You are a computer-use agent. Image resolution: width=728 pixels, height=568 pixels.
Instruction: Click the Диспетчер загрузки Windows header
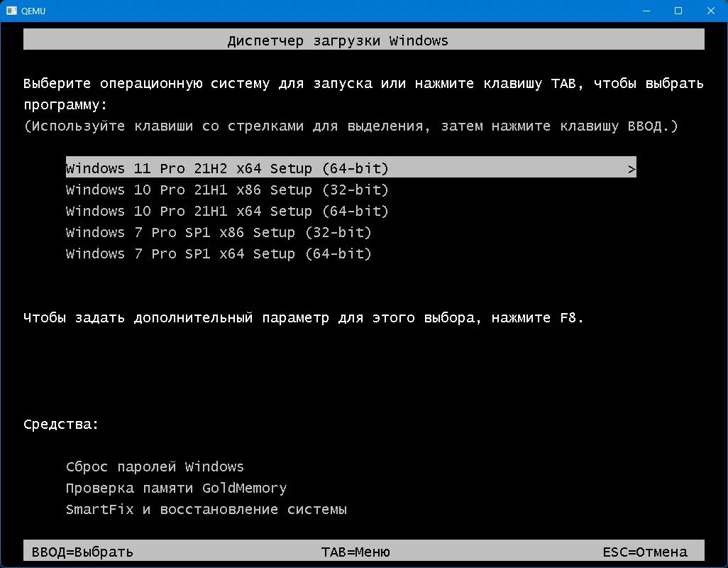pos(363,40)
